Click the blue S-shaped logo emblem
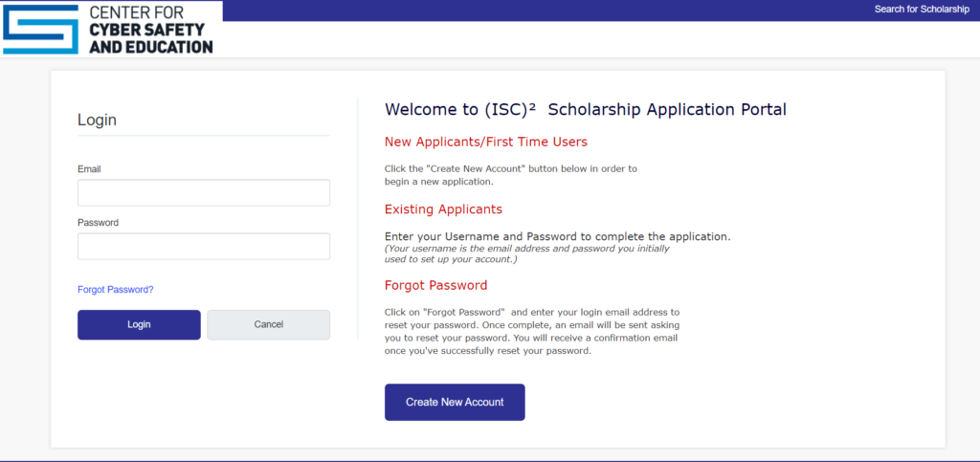 tap(40, 30)
